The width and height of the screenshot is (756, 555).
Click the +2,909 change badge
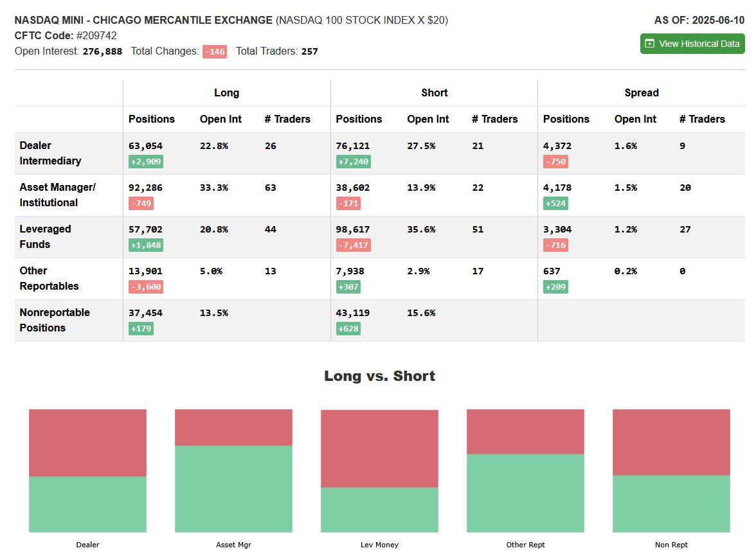[145, 161]
